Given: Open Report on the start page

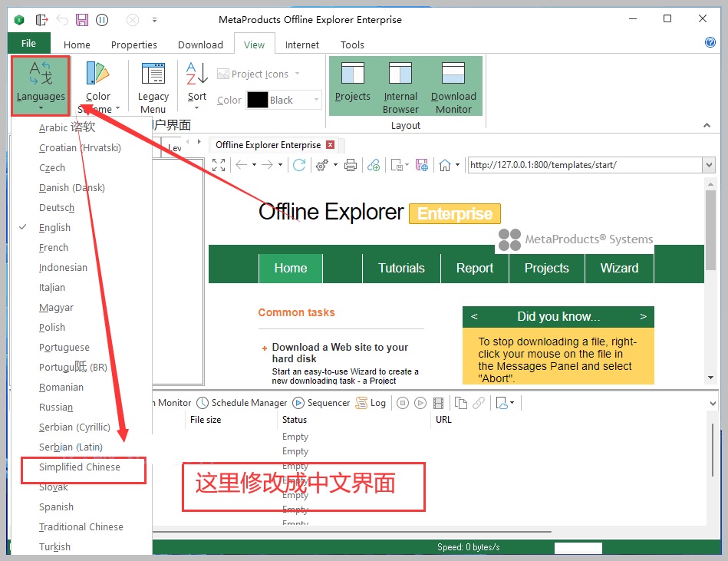Looking at the screenshot, I should [475, 269].
